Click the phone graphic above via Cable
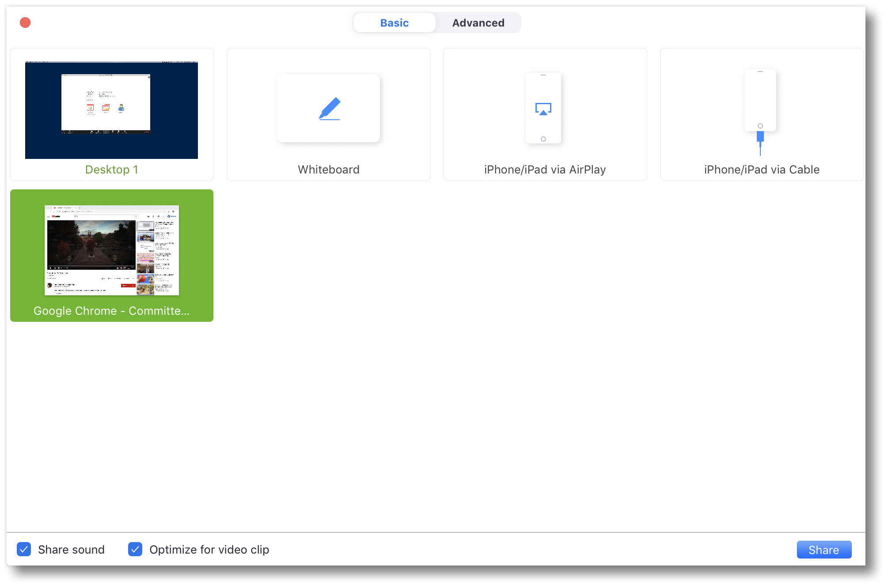The width and height of the screenshot is (888, 588). point(760,99)
